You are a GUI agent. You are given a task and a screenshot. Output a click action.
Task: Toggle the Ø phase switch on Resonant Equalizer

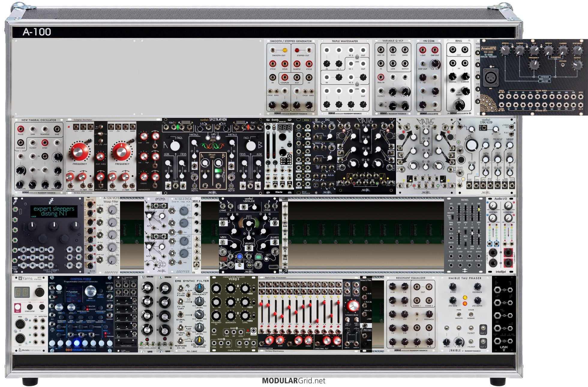click(417, 315)
